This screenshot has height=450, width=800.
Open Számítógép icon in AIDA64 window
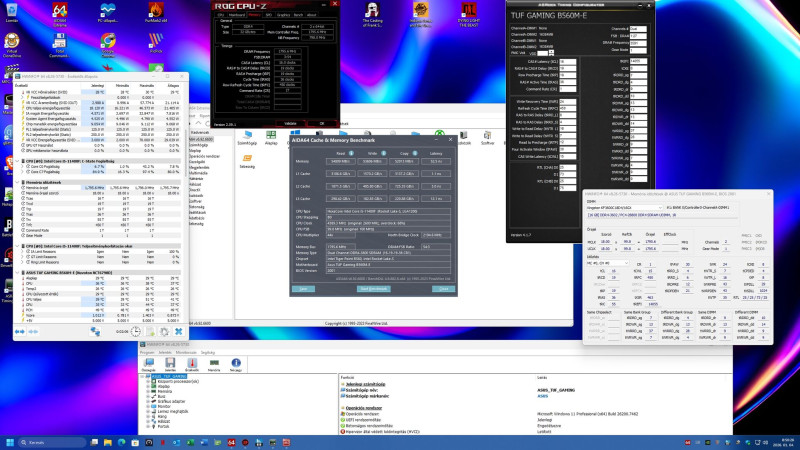(247, 138)
